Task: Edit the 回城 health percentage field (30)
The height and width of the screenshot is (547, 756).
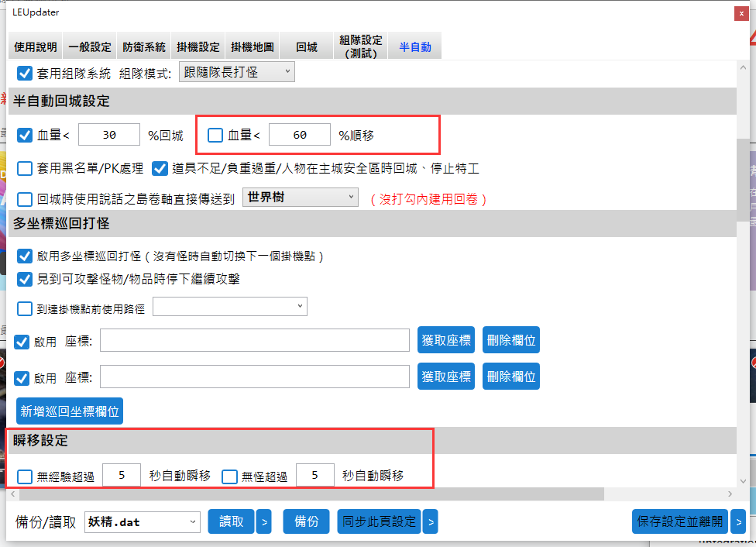Action: pyautogui.click(x=109, y=135)
